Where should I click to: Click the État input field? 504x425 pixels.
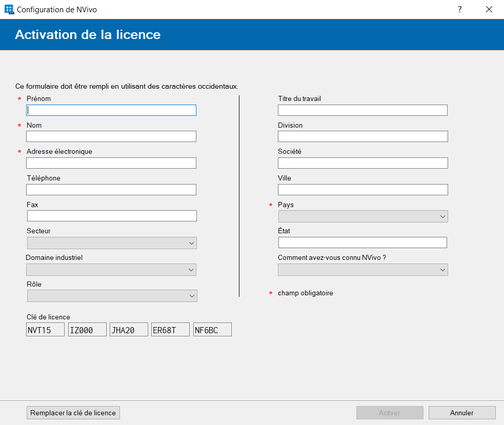pyautogui.click(x=362, y=242)
